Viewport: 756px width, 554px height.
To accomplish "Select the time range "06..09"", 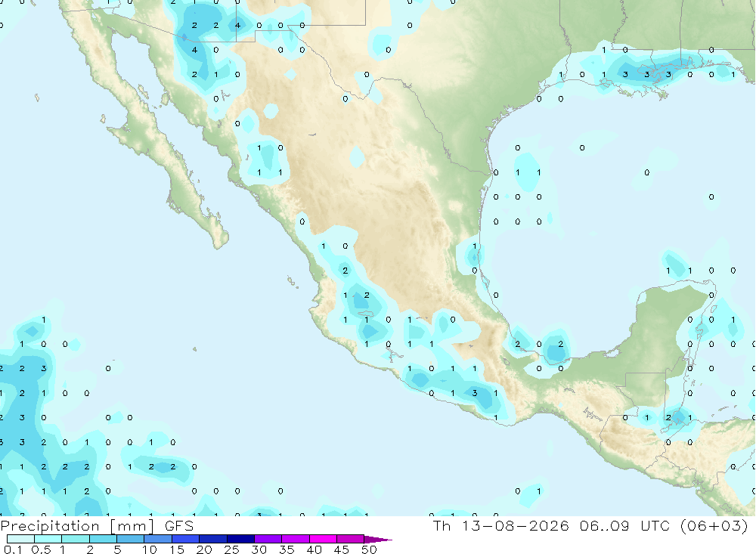I will tap(605, 525).
